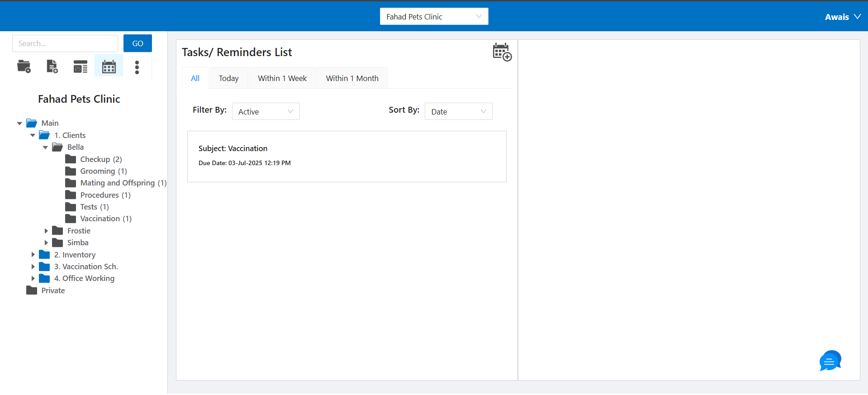Expand the 4. Office Working node arrow
The image size is (868, 395).
coord(33,278)
